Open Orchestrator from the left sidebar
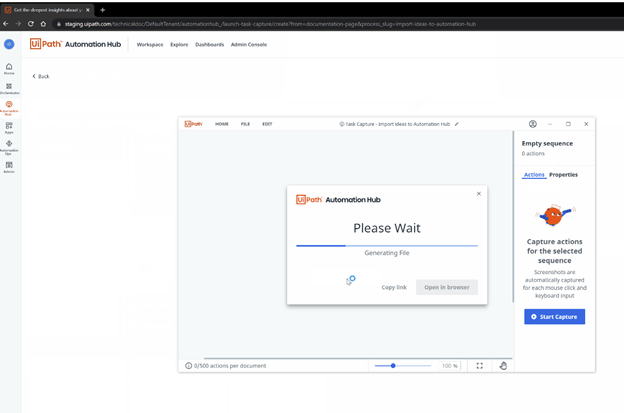The image size is (624, 413). click(x=9, y=88)
